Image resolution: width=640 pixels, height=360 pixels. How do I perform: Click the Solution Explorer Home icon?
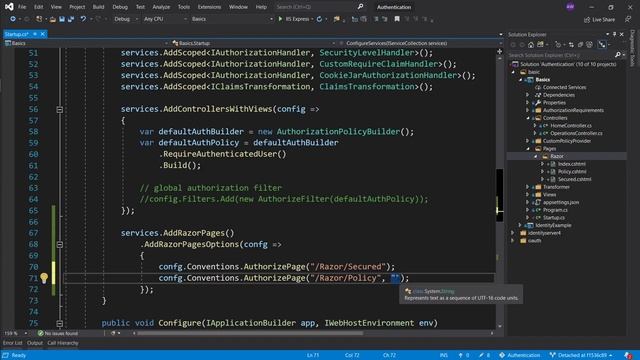click(x=531, y=45)
